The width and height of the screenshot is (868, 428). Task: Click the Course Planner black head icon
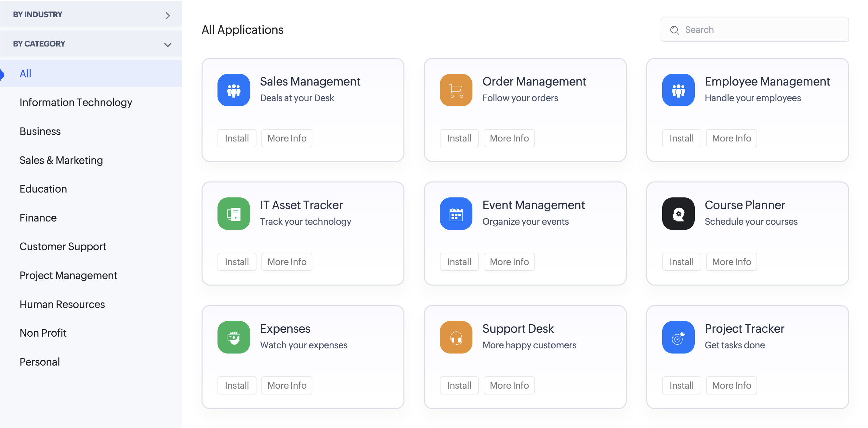point(678,214)
